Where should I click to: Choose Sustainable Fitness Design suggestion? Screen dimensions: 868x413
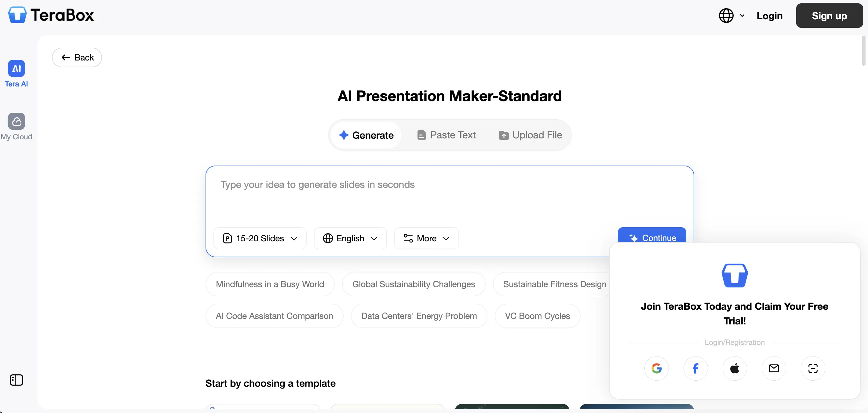552,284
